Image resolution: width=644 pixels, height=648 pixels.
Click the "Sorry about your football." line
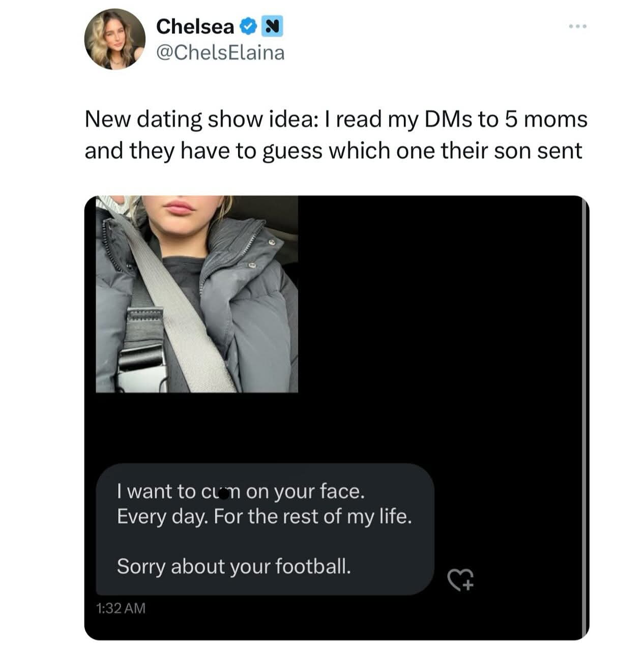click(x=234, y=566)
